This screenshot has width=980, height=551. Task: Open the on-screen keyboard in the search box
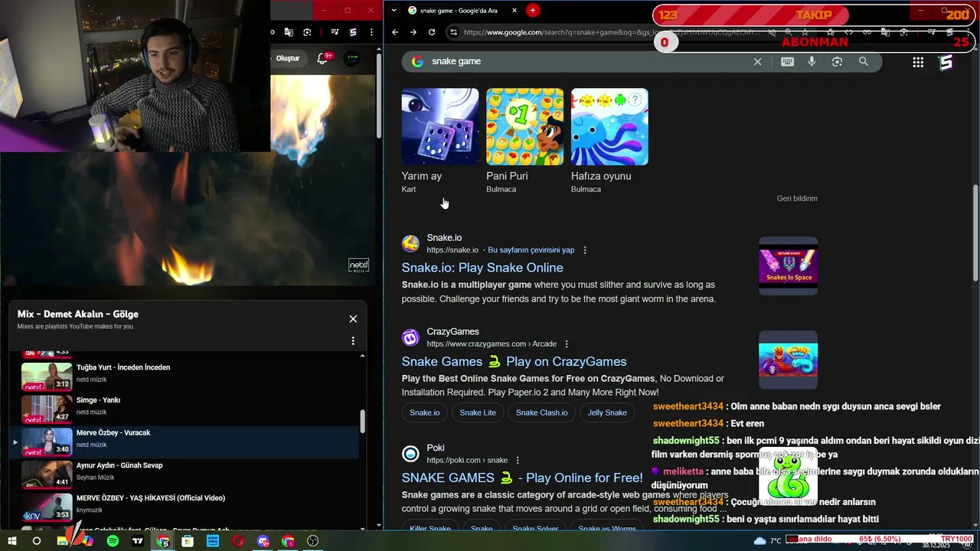(787, 61)
